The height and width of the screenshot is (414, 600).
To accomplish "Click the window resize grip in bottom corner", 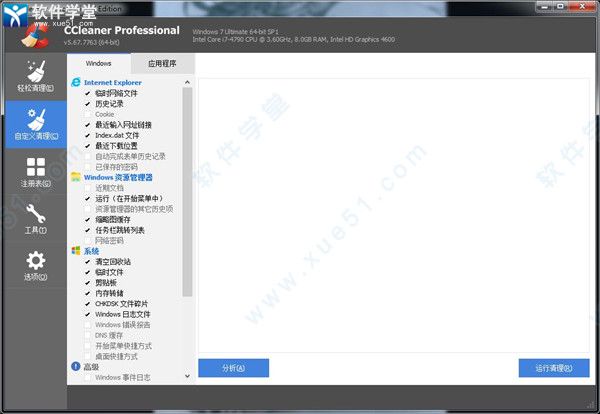I will pyautogui.click(x=592, y=405).
